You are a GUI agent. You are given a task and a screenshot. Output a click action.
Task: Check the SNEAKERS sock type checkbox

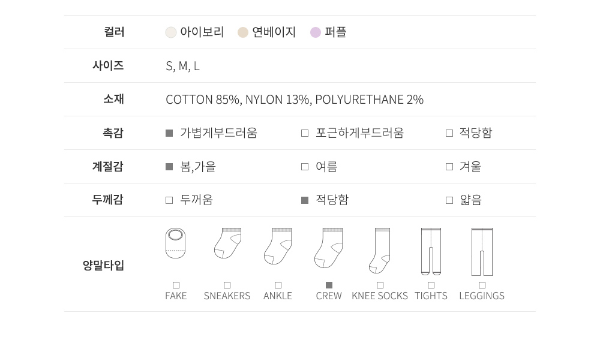(227, 285)
